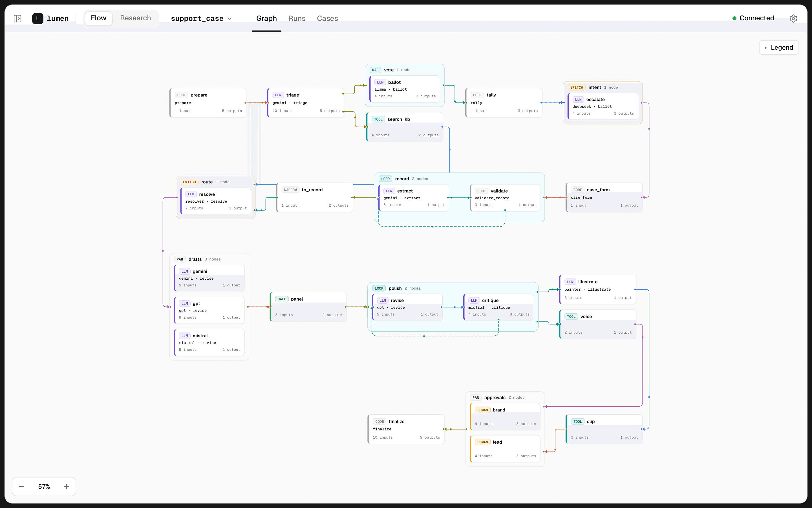Select the critique LLM node
The height and width of the screenshot is (508, 812).
click(498, 307)
